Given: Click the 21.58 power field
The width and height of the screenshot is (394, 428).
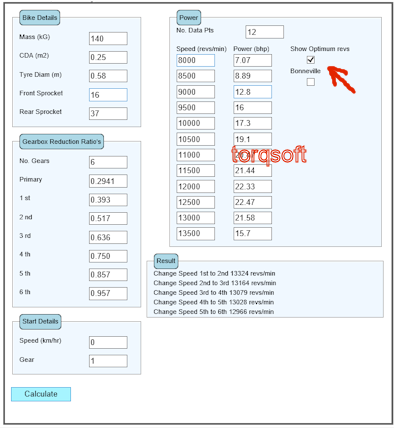Looking at the screenshot, I should tap(252, 218).
